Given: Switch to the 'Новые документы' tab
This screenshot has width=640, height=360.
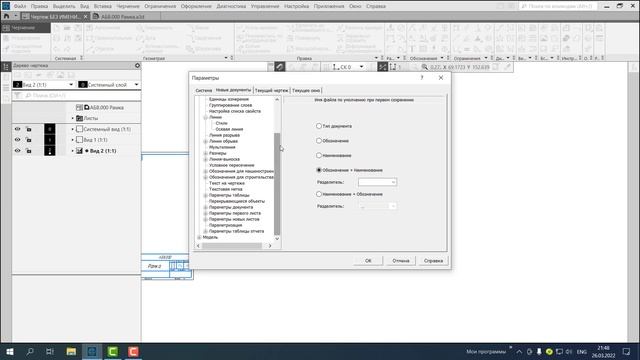Looking at the screenshot, I should (x=233, y=90).
